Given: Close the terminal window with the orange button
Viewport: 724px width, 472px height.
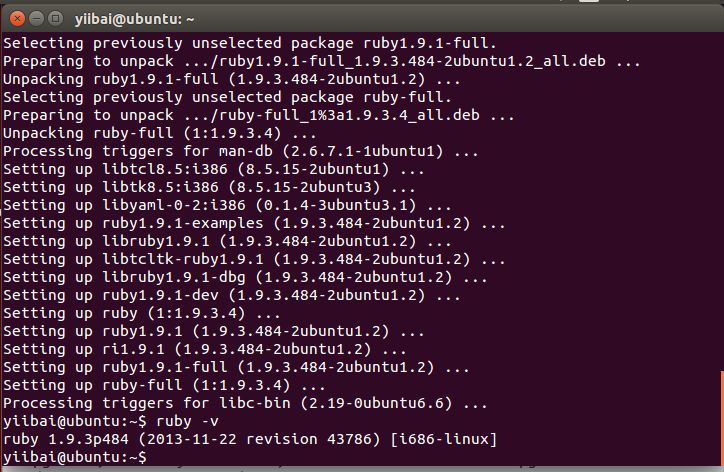Looking at the screenshot, I should 14,16.
